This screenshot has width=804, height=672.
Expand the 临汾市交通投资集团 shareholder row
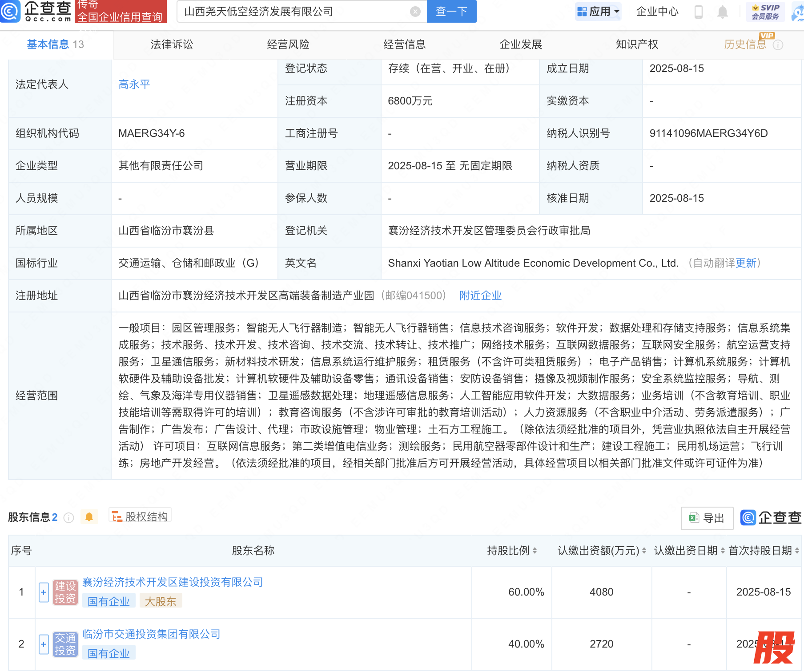[x=44, y=644]
